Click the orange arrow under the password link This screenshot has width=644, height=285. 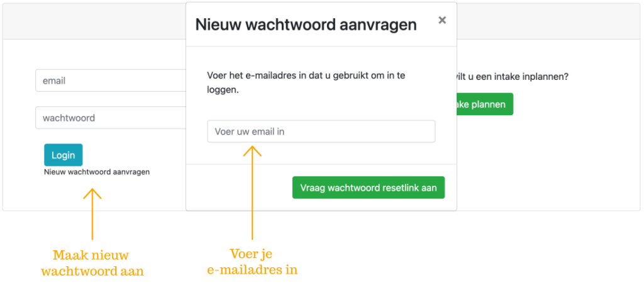coord(92,213)
